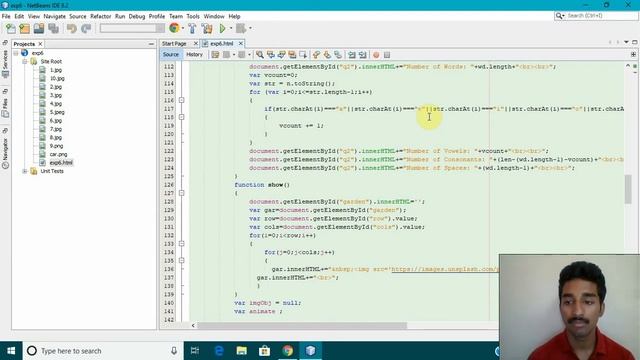Collapse the exp6 project node
This screenshot has height=360, width=640.
pos(16,53)
